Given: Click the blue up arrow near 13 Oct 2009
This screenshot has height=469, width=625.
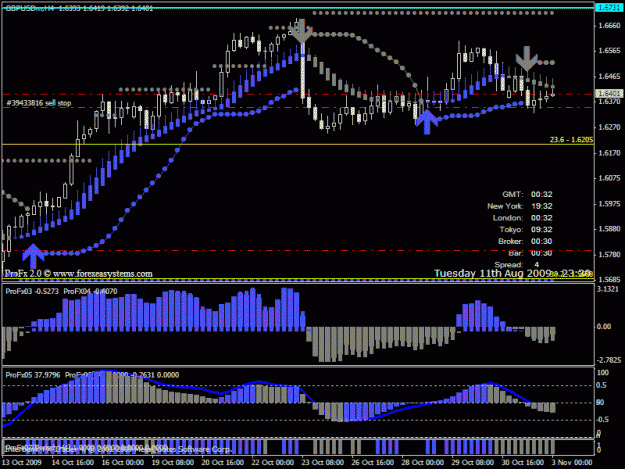Looking at the screenshot, I should pyautogui.click(x=33, y=256).
